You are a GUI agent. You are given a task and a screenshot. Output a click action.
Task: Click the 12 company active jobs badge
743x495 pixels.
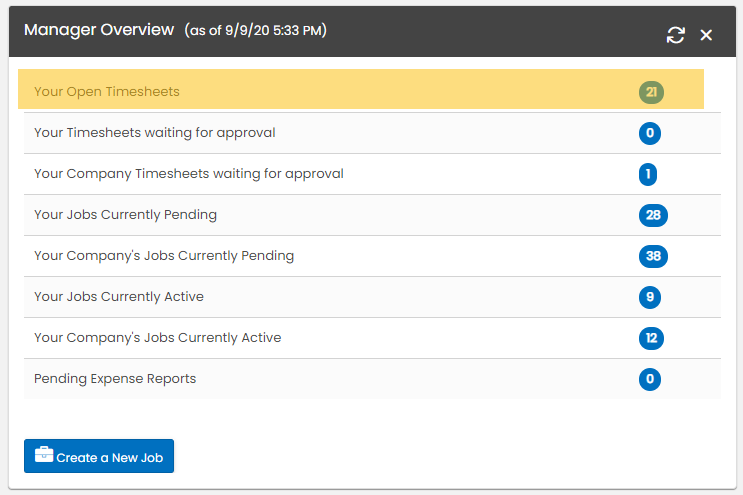click(651, 338)
